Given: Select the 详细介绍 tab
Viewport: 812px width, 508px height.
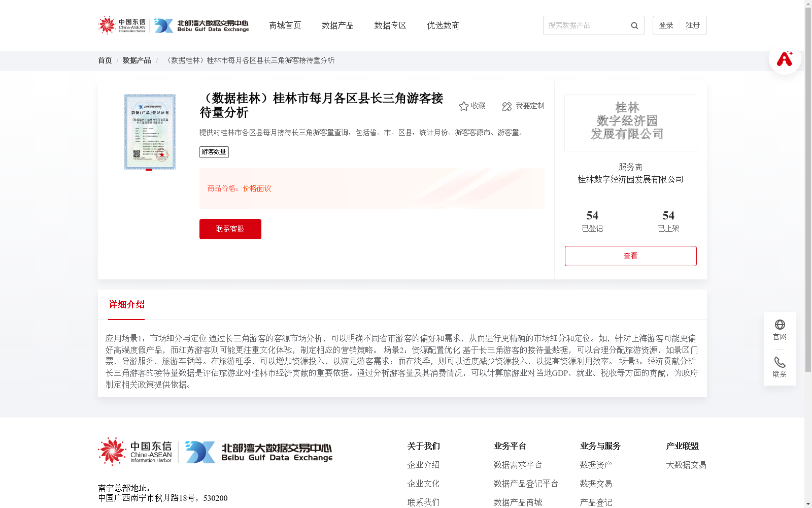Looking at the screenshot, I should (126, 305).
